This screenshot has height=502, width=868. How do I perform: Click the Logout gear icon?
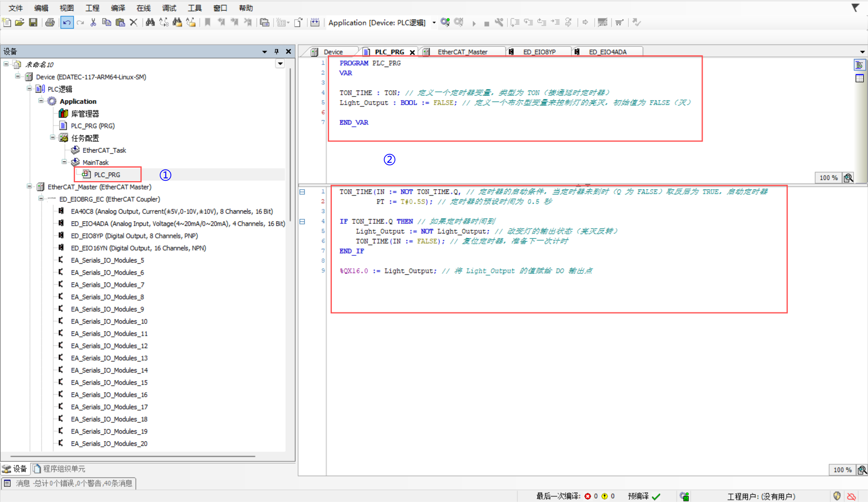(x=459, y=23)
